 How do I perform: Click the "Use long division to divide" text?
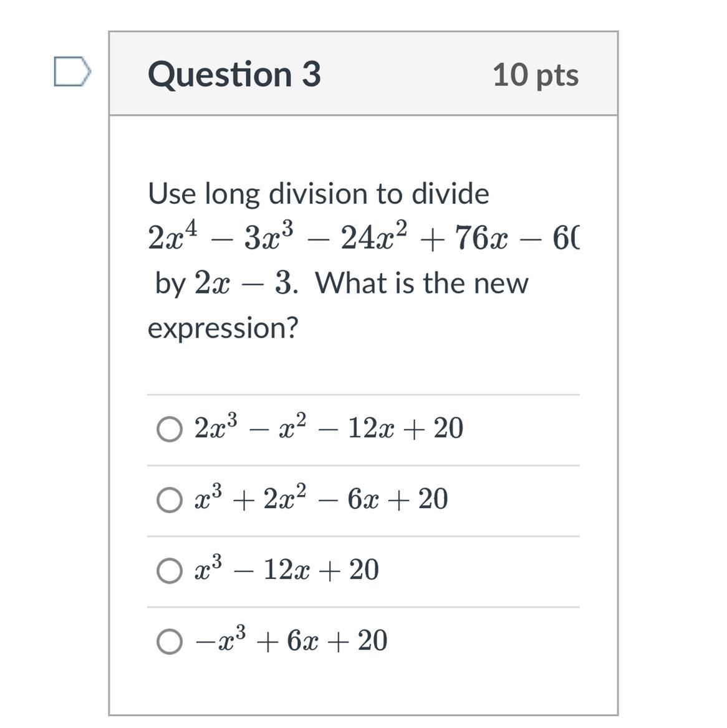click(318, 193)
